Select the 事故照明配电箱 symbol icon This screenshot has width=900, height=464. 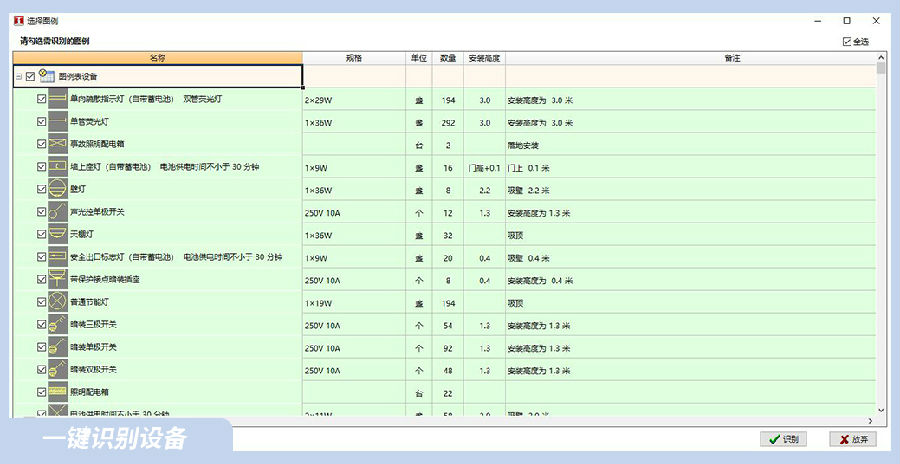click(58, 144)
